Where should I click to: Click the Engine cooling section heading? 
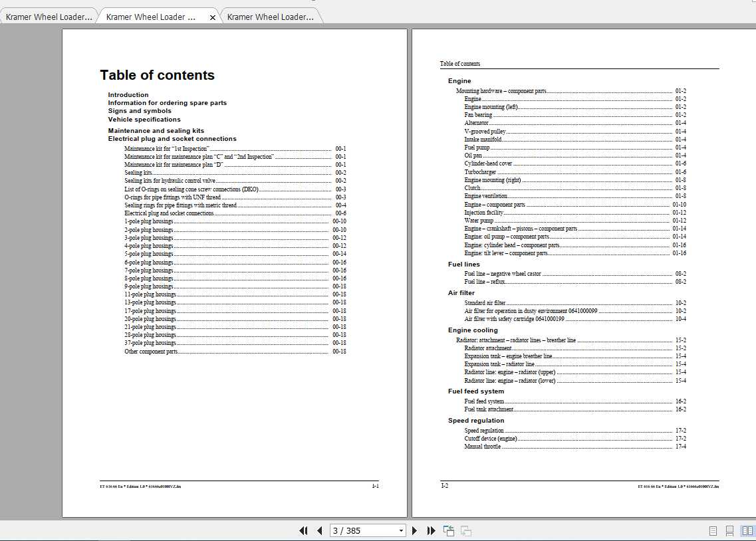point(473,330)
